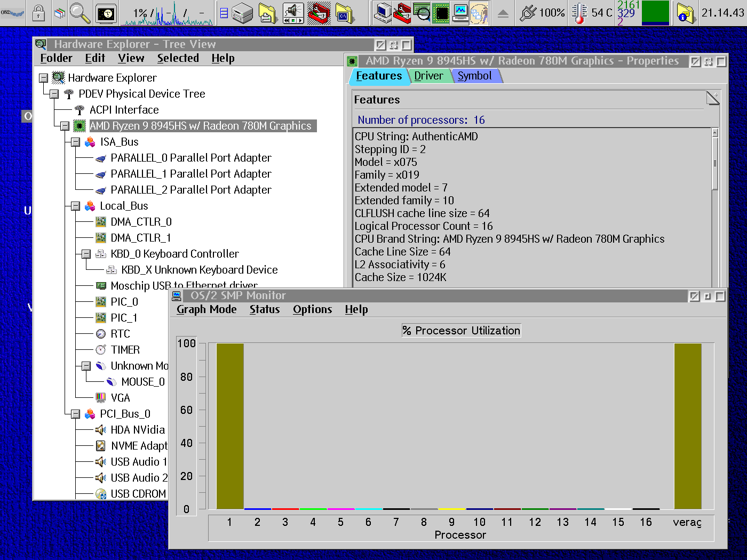
Task: Open the Drives icon in WarpCenter tray
Action: (x=242, y=13)
